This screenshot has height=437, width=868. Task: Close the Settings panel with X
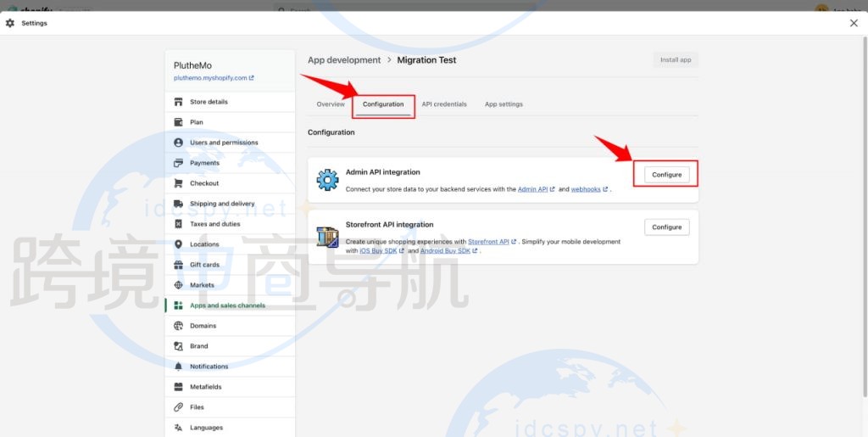(x=854, y=23)
